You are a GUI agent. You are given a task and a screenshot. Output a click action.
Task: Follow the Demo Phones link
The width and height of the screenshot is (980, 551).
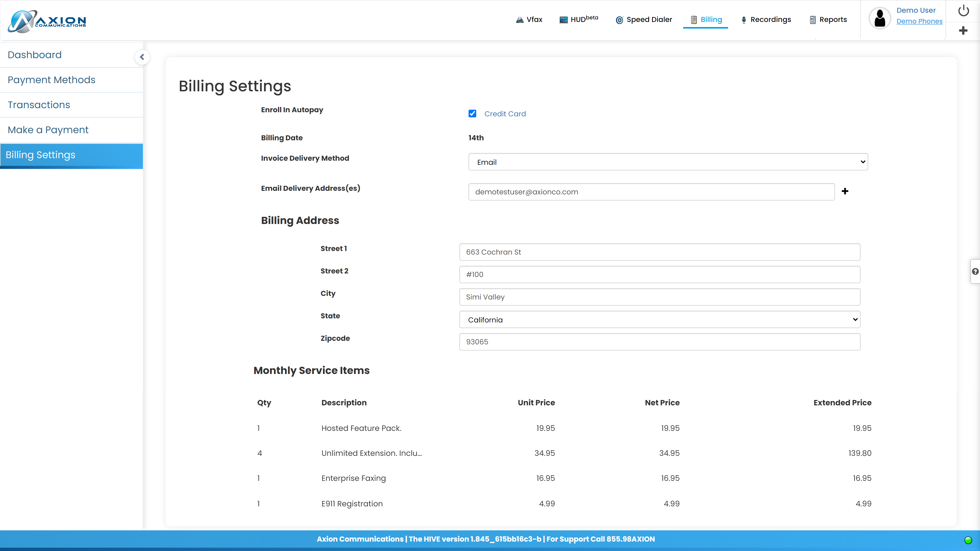click(919, 21)
